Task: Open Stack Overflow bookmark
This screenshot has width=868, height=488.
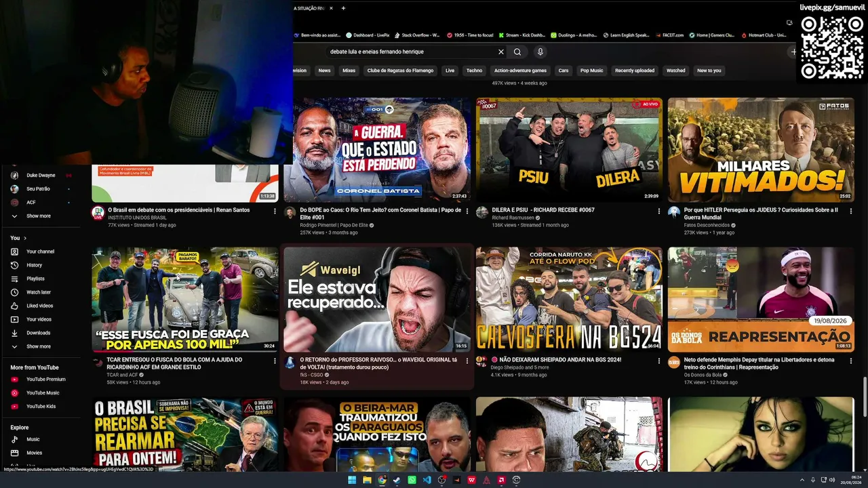Action: (416, 35)
